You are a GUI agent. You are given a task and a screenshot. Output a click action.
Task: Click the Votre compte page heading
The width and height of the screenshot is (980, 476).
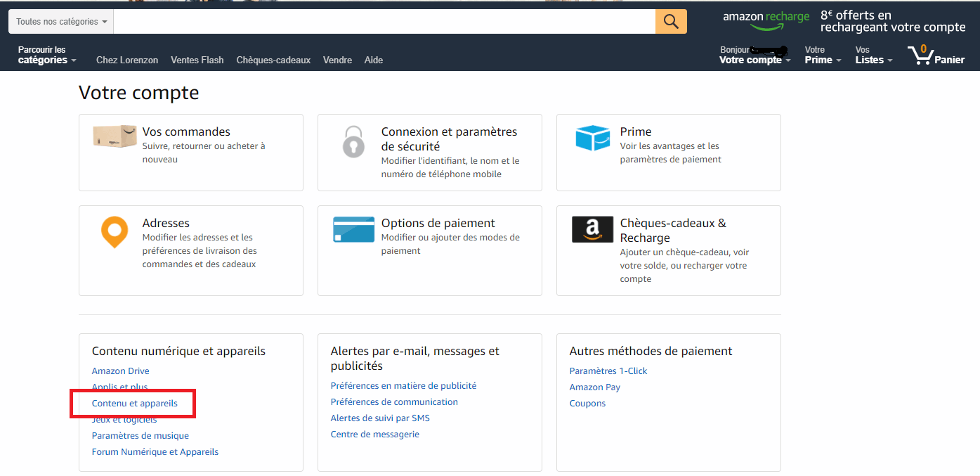tap(139, 93)
